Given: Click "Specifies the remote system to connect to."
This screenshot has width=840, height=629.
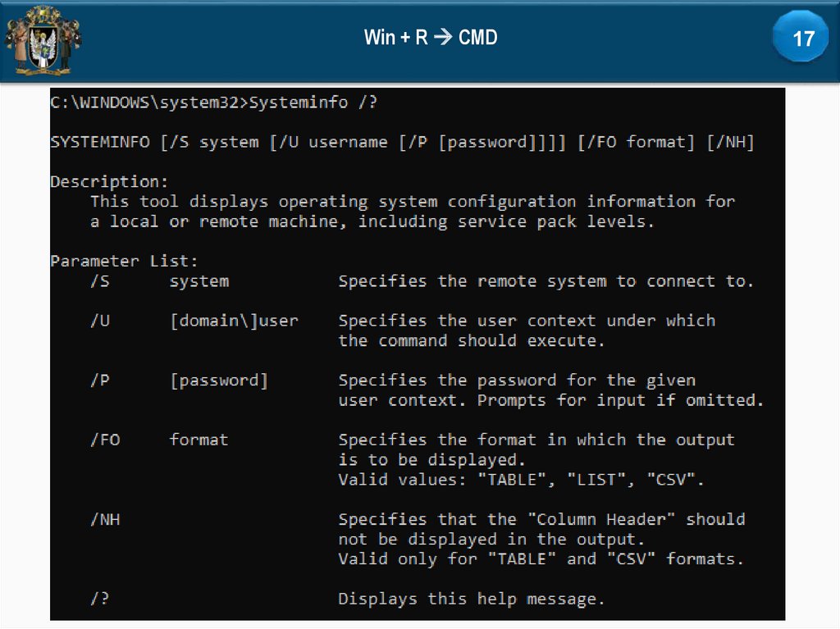Looking at the screenshot, I should 546,281.
